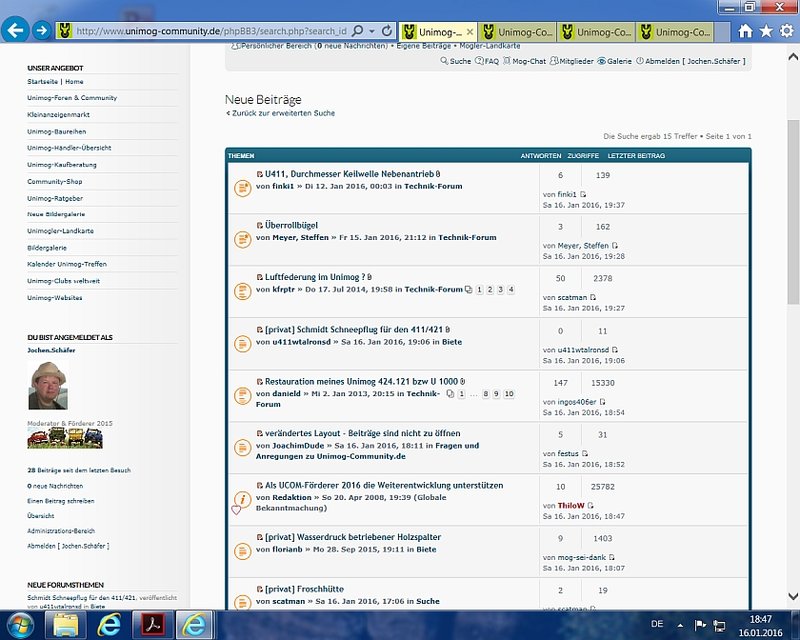Image resolution: width=800 pixels, height=640 pixels.
Task: Open the favorites star icon
Action: tap(766, 31)
